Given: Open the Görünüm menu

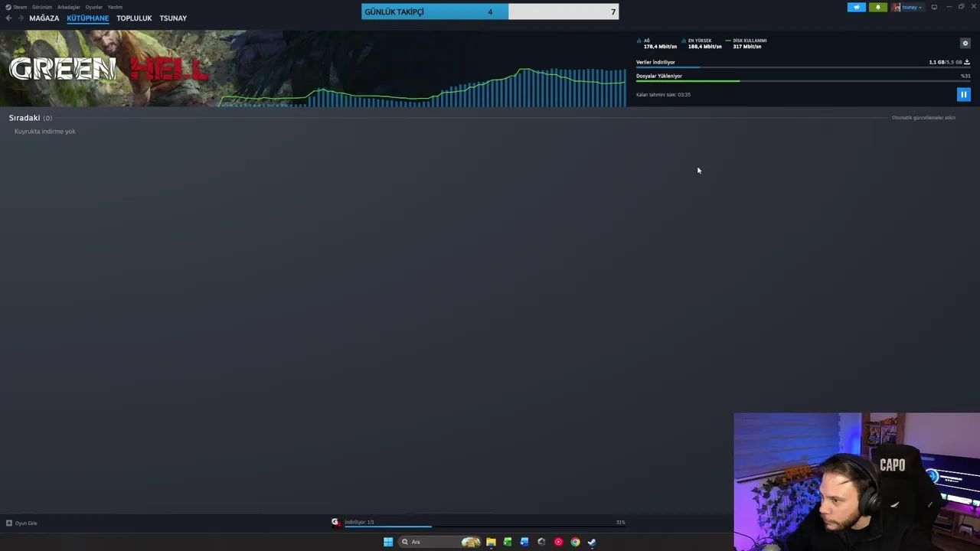Looking at the screenshot, I should coord(42,7).
